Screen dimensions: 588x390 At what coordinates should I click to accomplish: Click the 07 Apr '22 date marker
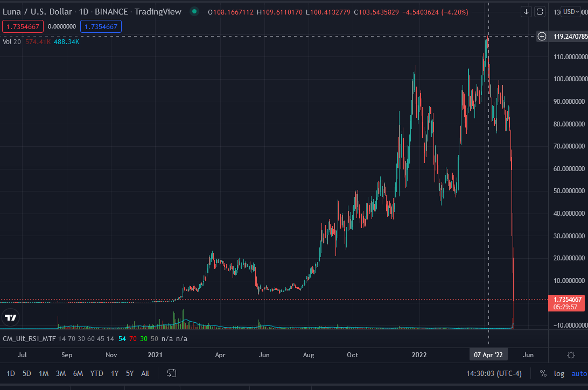click(x=488, y=355)
